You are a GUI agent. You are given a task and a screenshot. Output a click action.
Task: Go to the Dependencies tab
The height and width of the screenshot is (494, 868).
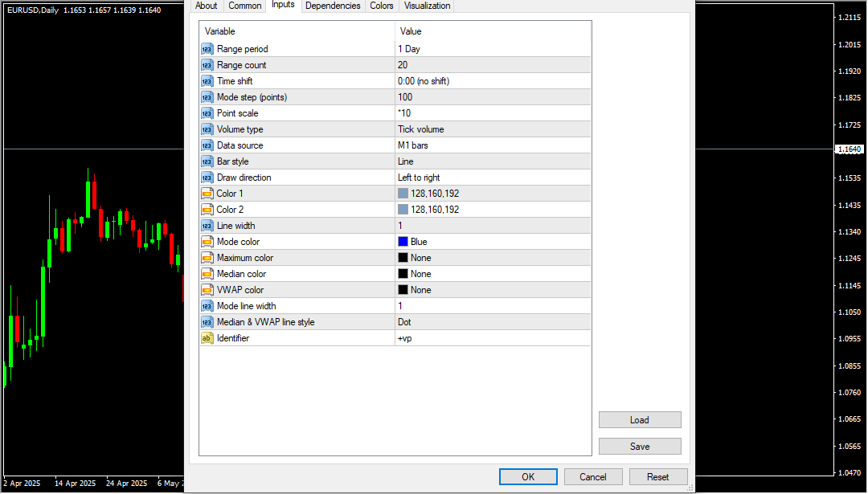(x=333, y=6)
